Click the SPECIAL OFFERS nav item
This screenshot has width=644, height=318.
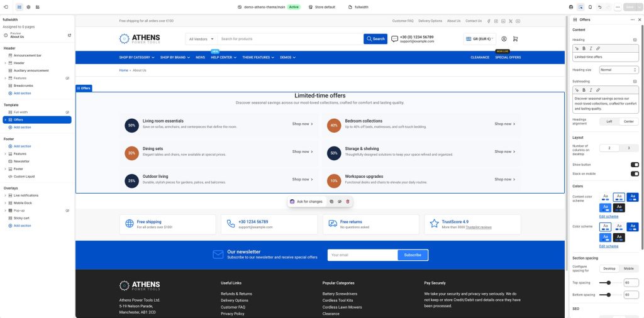tap(508, 57)
